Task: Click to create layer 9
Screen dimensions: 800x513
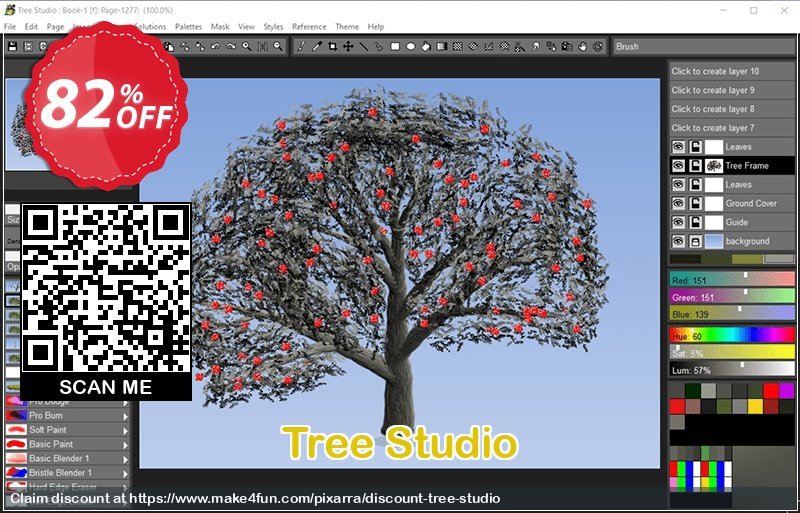Action: coord(732,90)
